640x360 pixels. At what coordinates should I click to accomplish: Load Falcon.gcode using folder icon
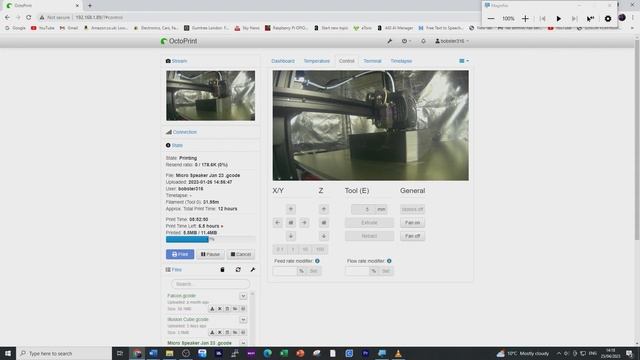[235, 309]
